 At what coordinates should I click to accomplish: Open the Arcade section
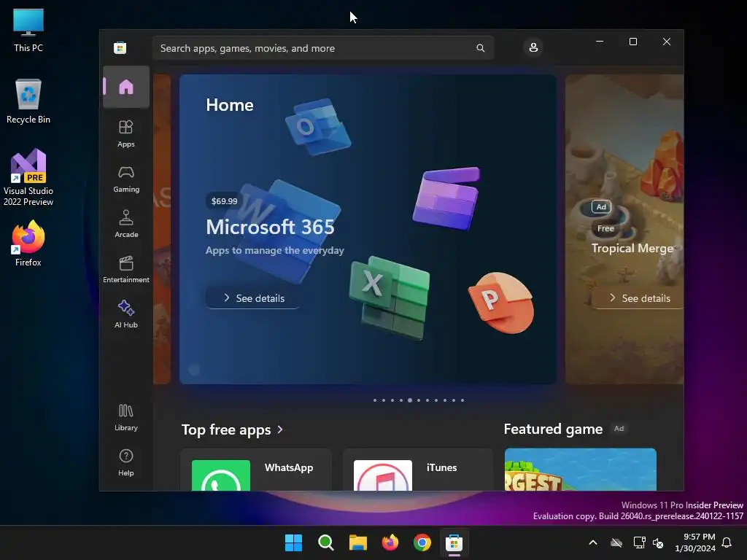(125, 225)
